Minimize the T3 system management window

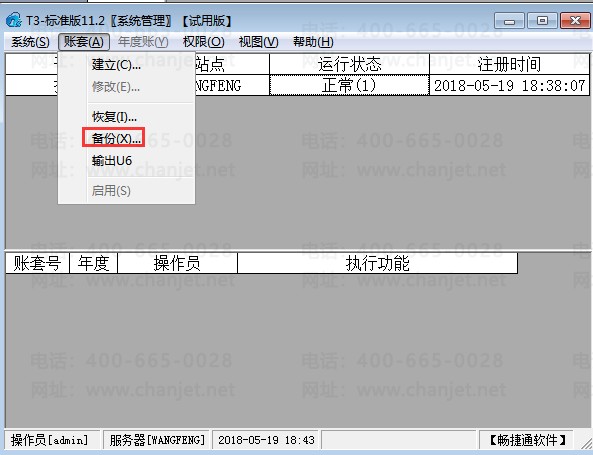(x=509, y=21)
